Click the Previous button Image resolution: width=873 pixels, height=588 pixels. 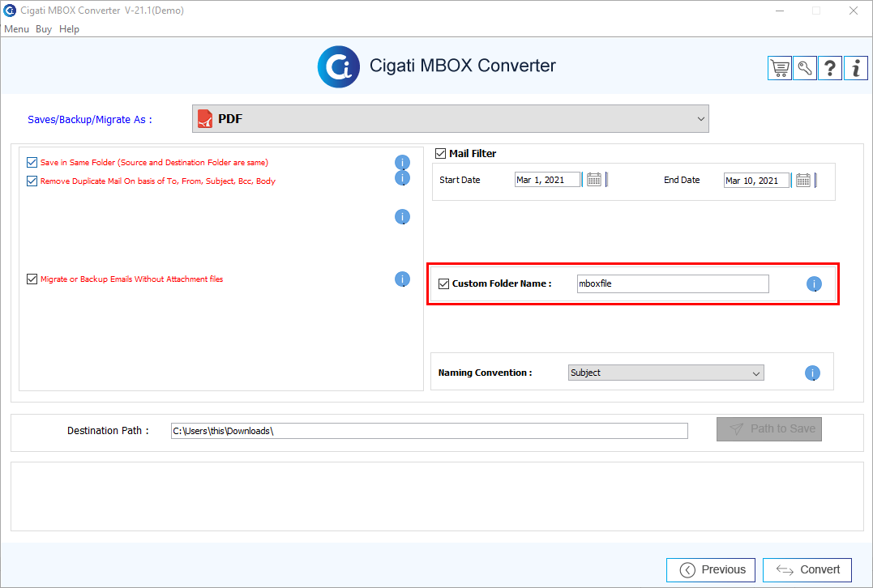point(711,569)
